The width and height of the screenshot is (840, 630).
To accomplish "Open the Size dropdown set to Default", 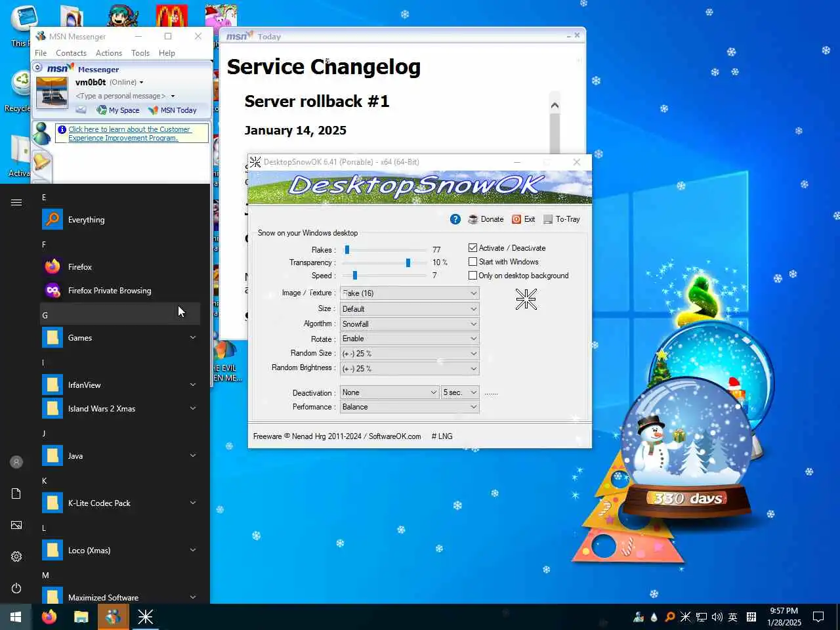I will click(x=409, y=308).
